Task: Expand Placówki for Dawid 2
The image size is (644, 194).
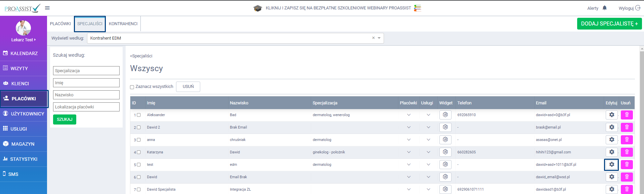Action: (x=409, y=127)
